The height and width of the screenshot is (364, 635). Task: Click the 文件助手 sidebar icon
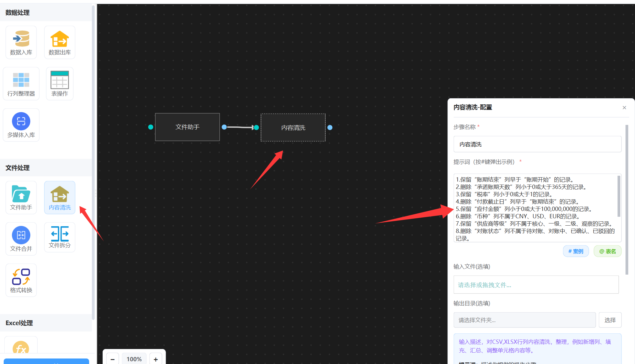pos(21,197)
